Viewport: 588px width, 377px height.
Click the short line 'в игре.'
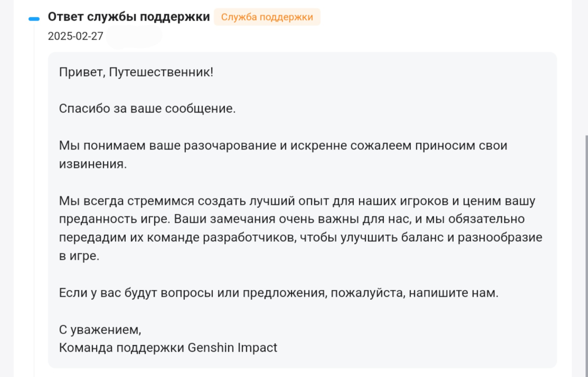click(x=79, y=256)
